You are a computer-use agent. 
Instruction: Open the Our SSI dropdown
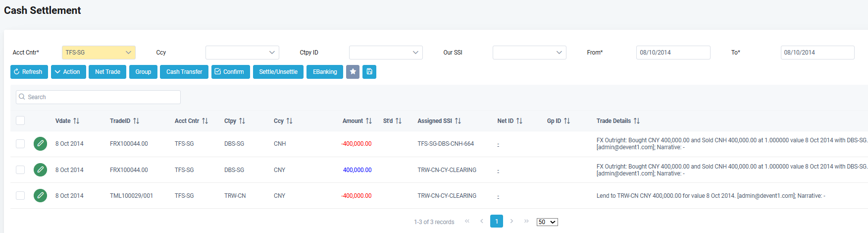(x=529, y=53)
